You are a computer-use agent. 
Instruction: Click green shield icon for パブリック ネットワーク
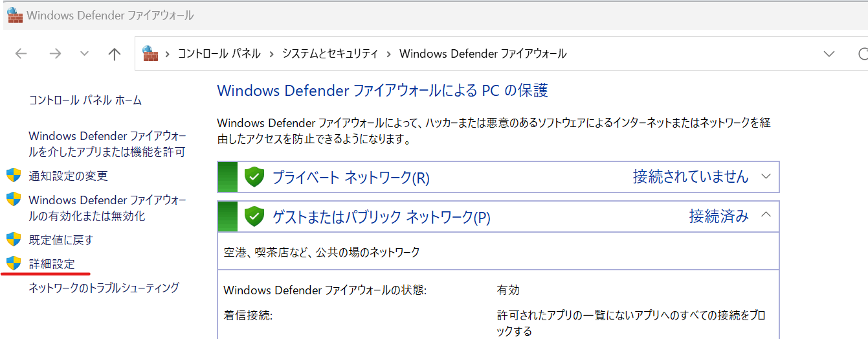coord(254,217)
